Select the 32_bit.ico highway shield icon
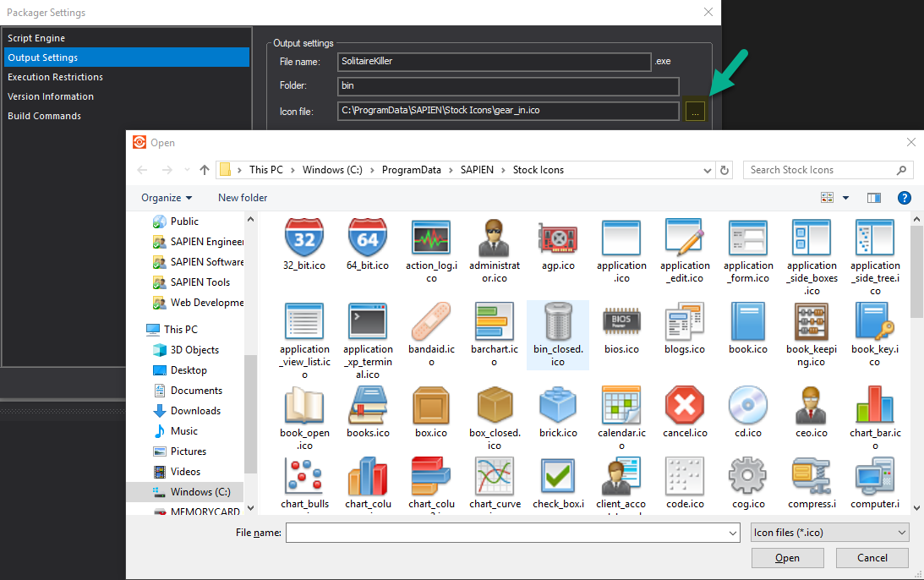The width and height of the screenshot is (924, 580). click(304, 238)
